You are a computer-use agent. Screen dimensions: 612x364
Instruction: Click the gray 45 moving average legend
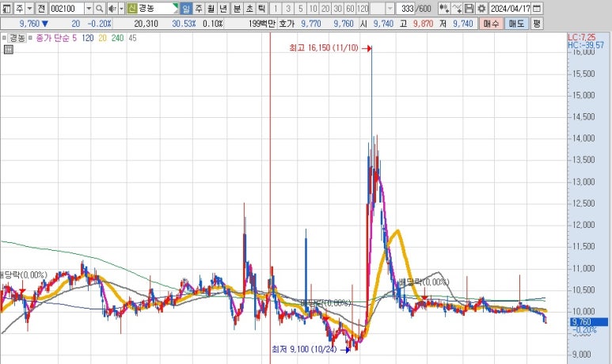tap(132, 38)
